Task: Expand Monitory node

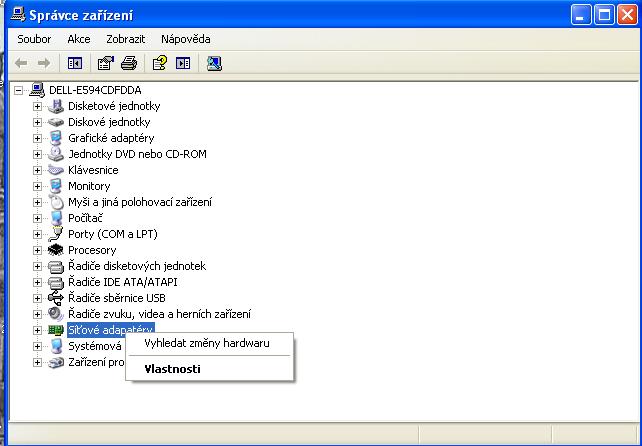Action: coord(37,186)
